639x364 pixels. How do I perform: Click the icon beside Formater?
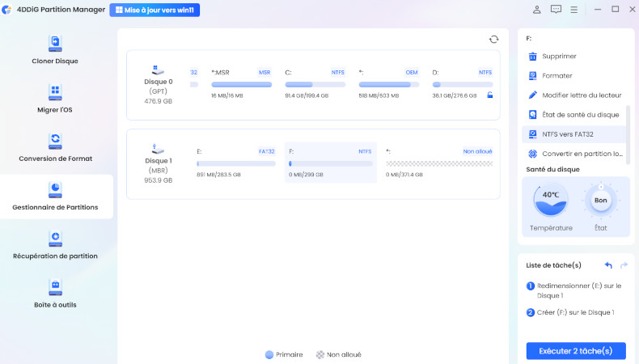(x=532, y=76)
